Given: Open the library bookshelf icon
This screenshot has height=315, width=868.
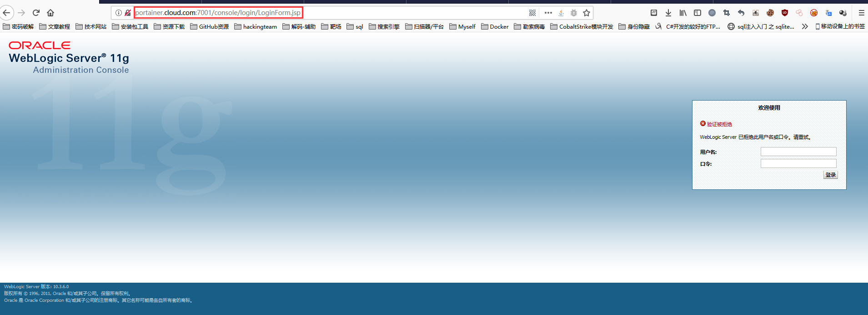Looking at the screenshot, I should [683, 13].
